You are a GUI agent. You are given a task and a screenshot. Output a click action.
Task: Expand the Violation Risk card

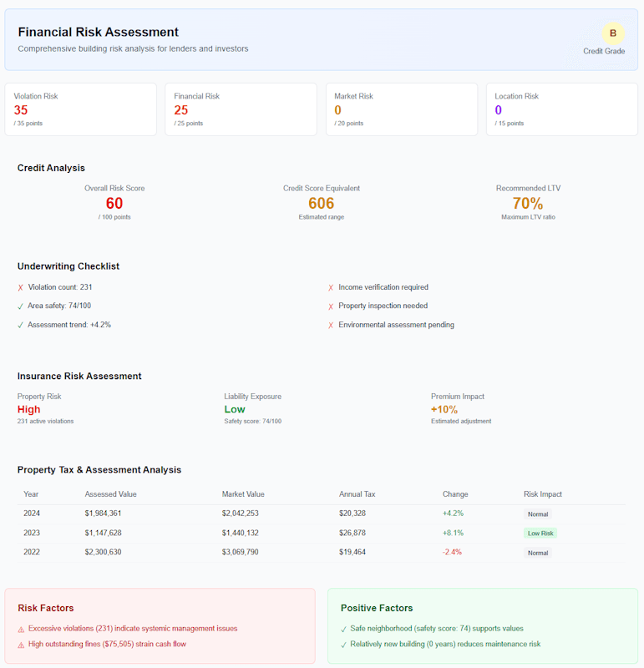80,109
